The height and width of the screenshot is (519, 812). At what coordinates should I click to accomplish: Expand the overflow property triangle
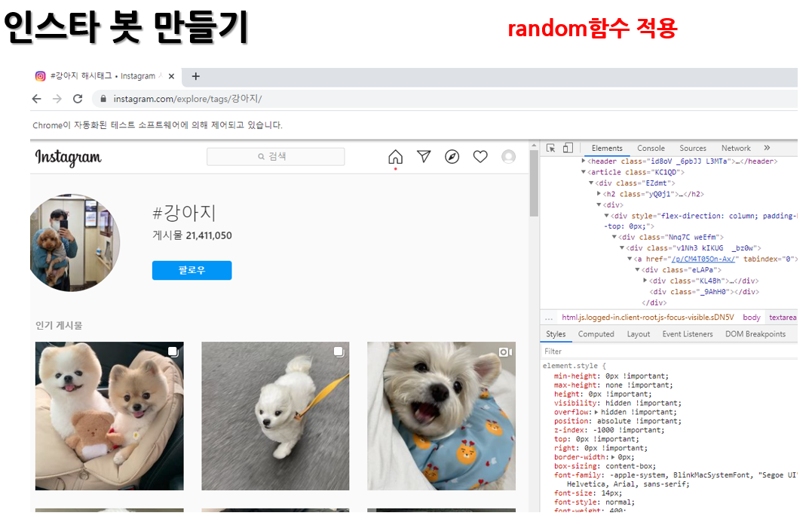click(x=596, y=412)
